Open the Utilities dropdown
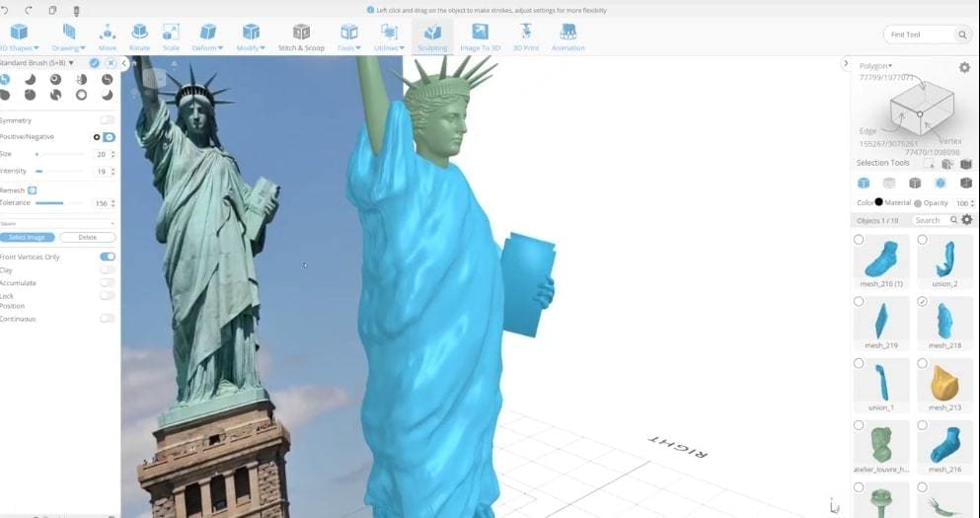 [x=389, y=37]
